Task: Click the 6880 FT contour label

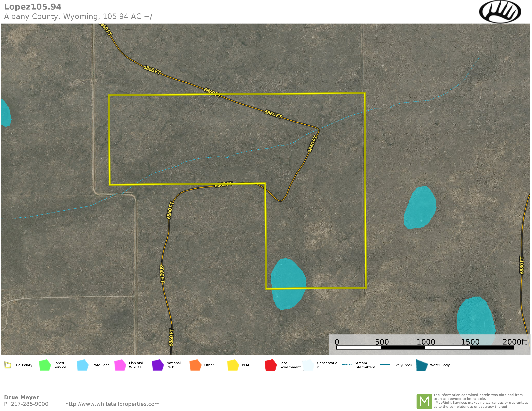Action: tap(522, 265)
